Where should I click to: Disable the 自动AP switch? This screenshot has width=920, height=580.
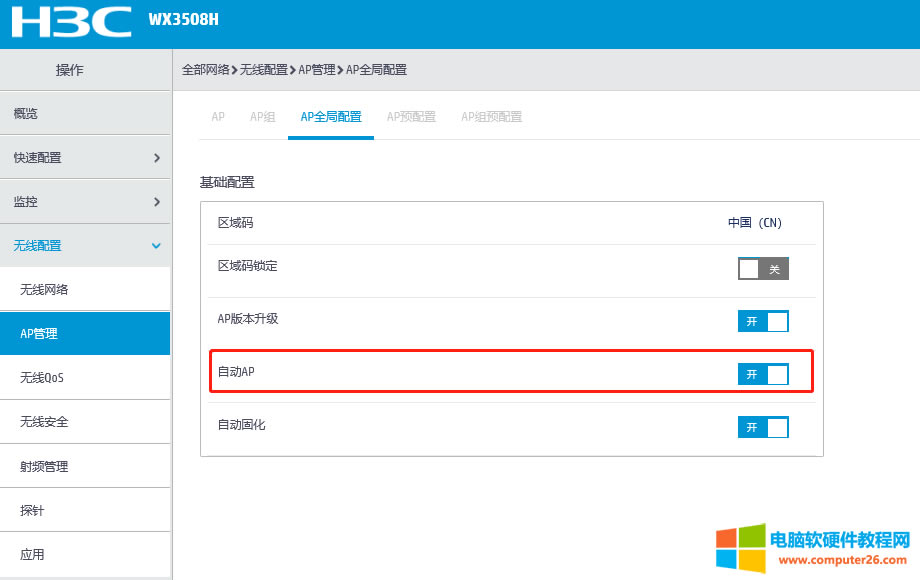pyautogui.click(x=763, y=374)
